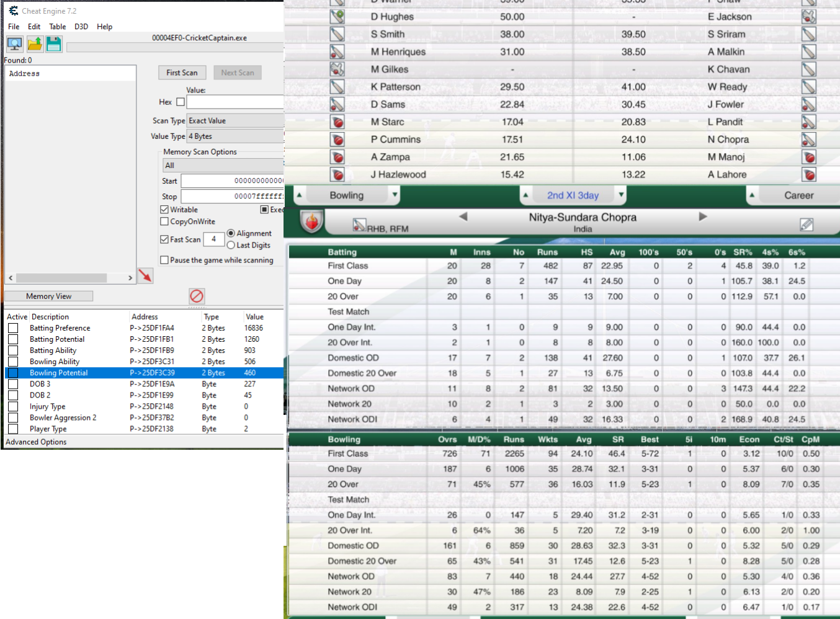Open memory region dropdown showing All
The image size is (840, 619).
pos(223,166)
